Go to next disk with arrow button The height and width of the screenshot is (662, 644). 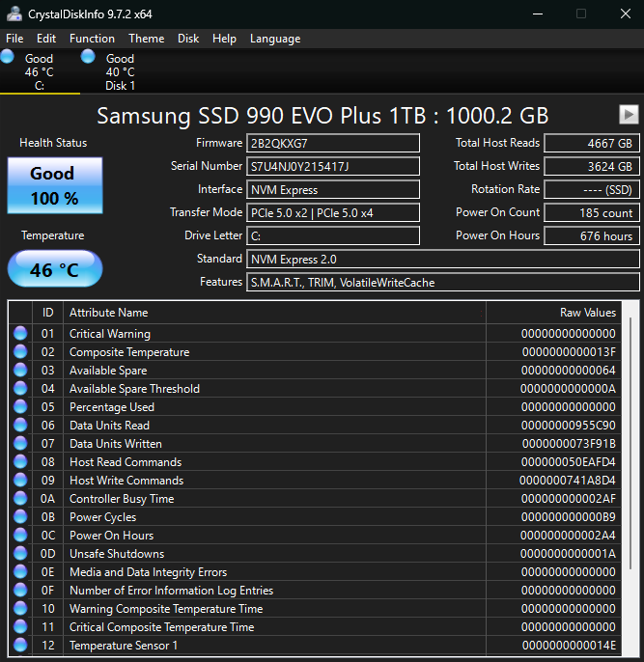tap(629, 115)
